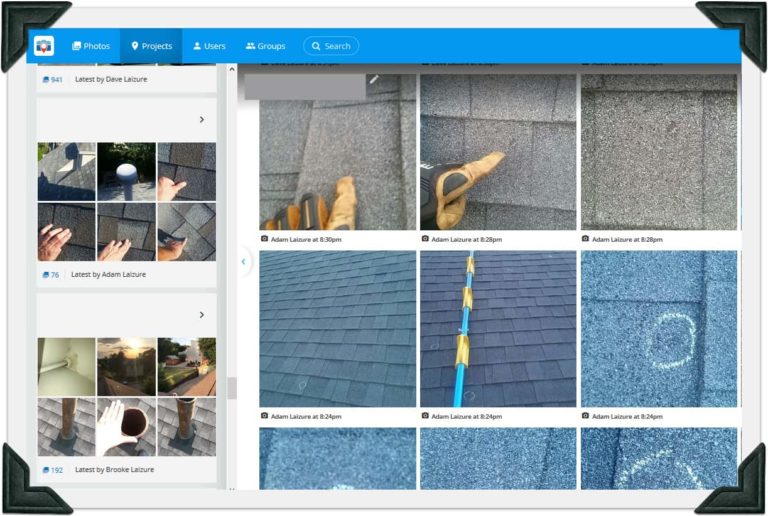Image resolution: width=768 pixels, height=516 pixels.
Task: Open white pipe interior thumbnail
Action: pos(67,367)
